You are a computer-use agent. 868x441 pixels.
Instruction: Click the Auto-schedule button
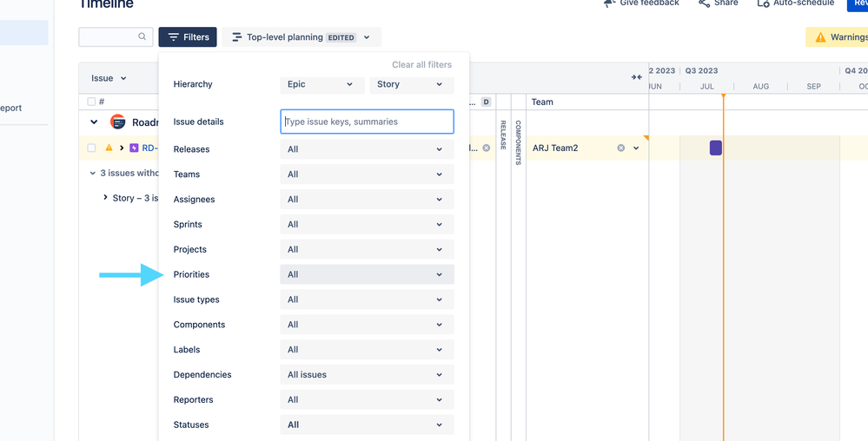[x=795, y=3]
